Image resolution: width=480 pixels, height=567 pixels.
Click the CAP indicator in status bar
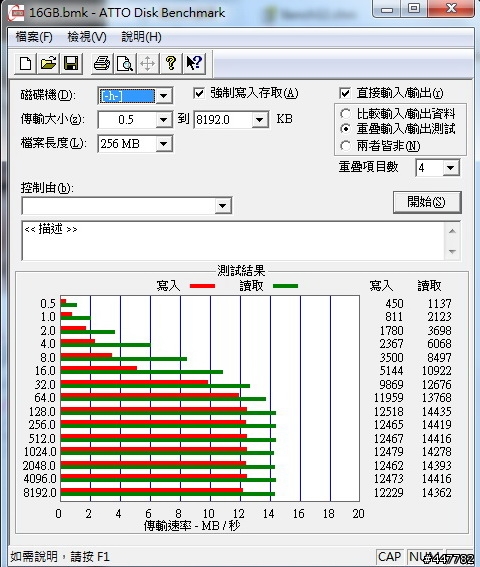(x=390, y=557)
